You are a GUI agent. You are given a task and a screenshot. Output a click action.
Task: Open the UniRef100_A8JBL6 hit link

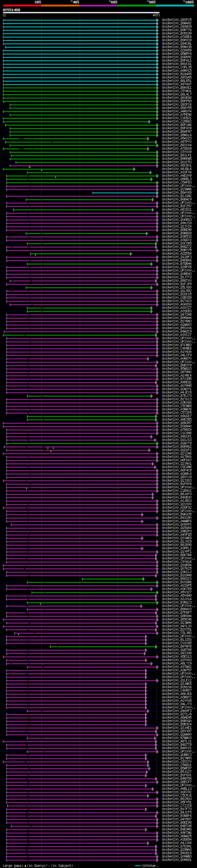coord(177,169)
